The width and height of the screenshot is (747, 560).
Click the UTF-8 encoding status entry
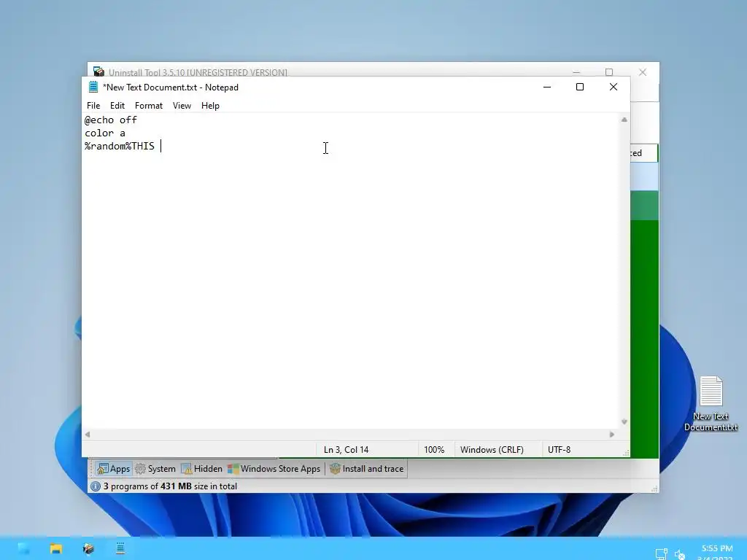(x=559, y=449)
